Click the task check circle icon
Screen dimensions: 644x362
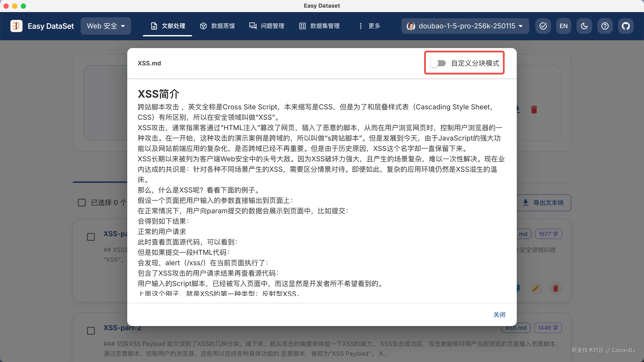[x=543, y=26]
